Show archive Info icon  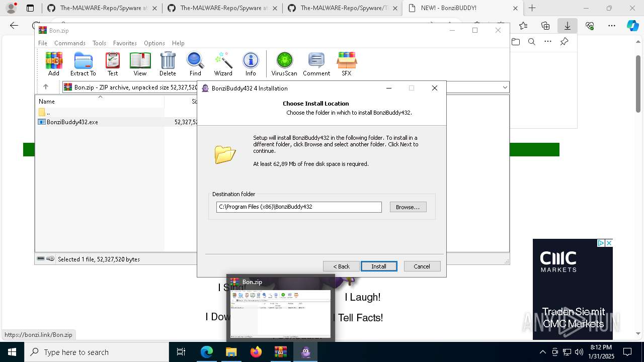coord(251,64)
